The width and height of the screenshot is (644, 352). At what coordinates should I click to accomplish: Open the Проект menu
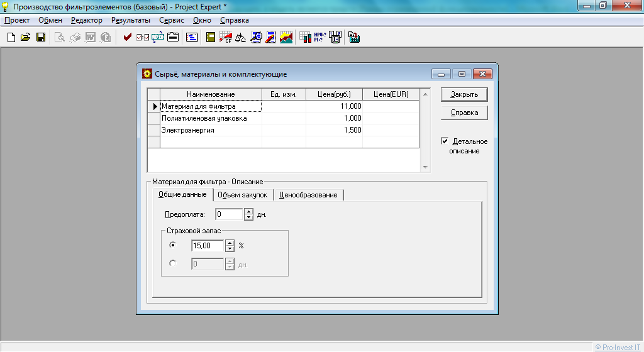(17, 20)
